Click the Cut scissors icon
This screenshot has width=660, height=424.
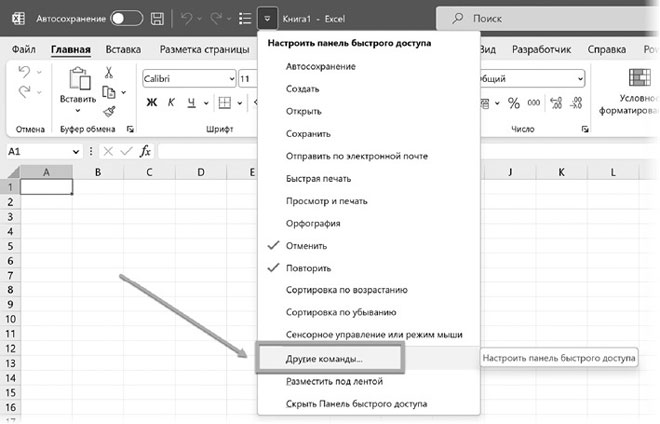coord(108,72)
